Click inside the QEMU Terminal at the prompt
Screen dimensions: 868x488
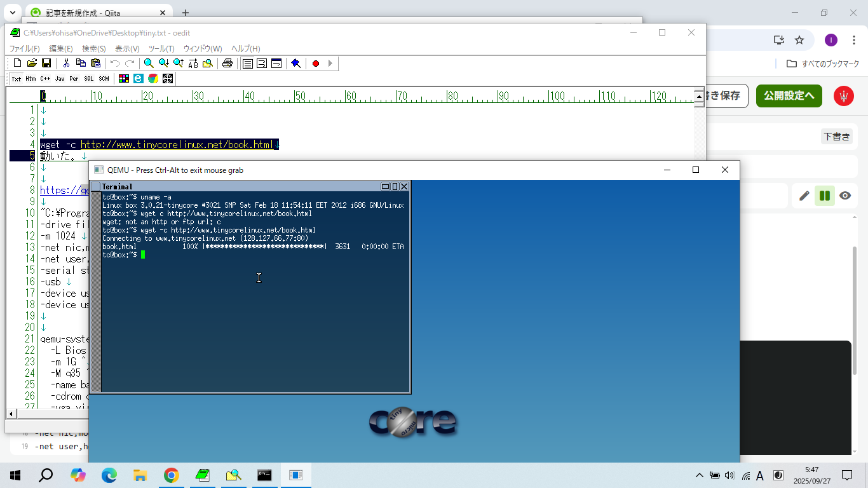click(x=144, y=255)
